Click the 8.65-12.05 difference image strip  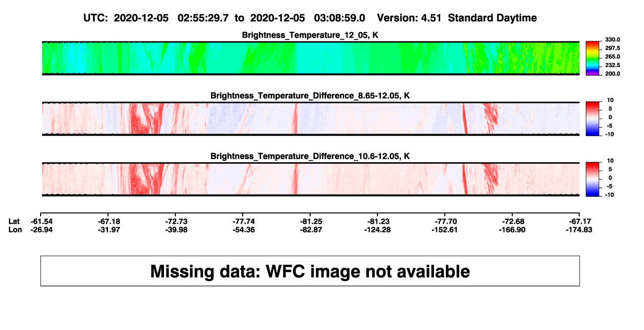point(311,118)
